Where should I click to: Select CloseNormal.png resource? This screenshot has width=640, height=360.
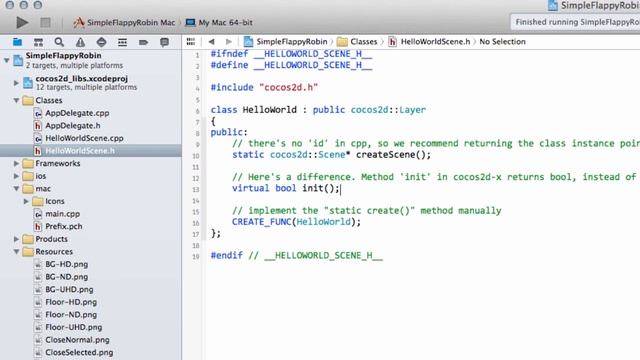77,340
